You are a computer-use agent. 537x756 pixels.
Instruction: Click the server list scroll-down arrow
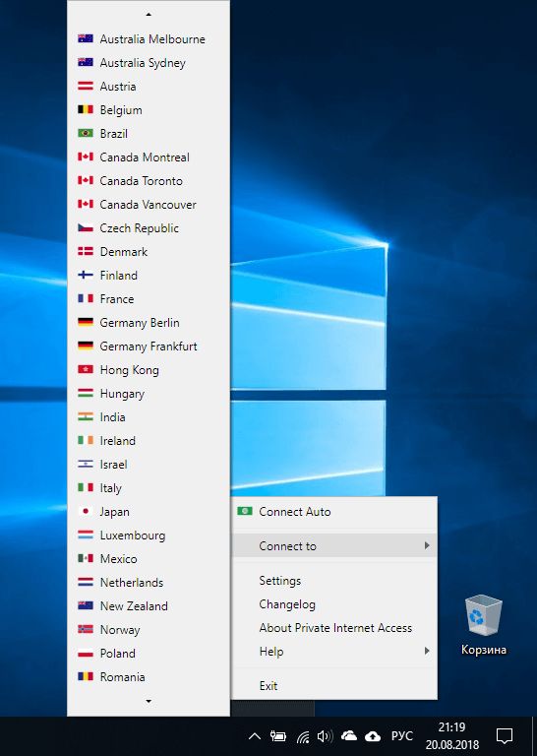[149, 701]
